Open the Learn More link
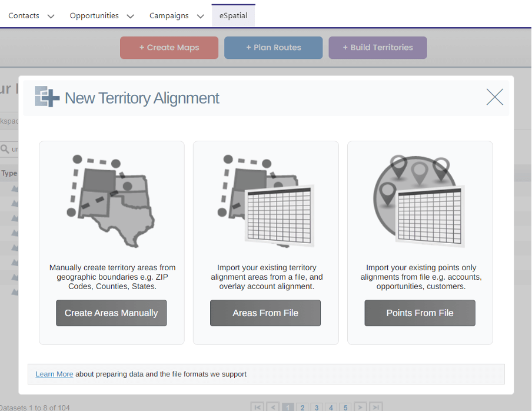The width and height of the screenshot is (532, 411). (54, 374)
